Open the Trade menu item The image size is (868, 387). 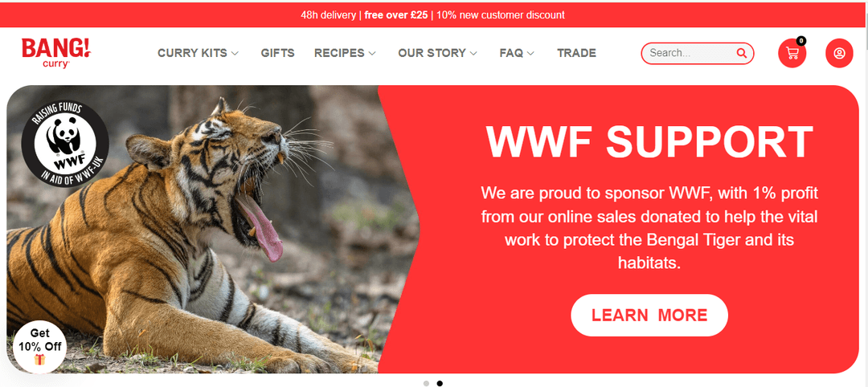[577, 53]
